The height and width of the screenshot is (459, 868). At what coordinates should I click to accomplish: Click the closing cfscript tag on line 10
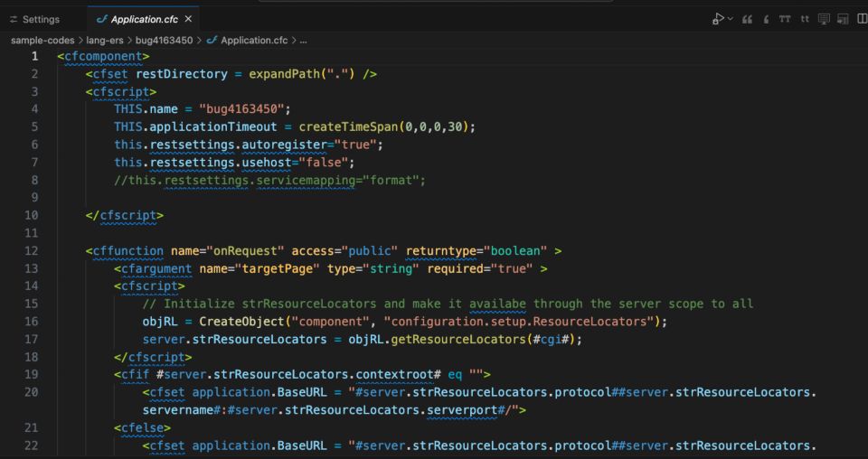[125, 215]
